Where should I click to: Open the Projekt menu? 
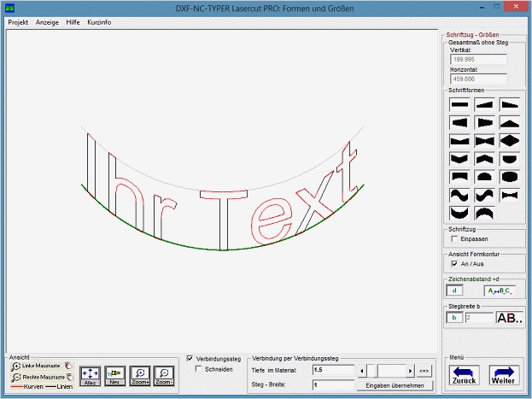coord(18,22)
